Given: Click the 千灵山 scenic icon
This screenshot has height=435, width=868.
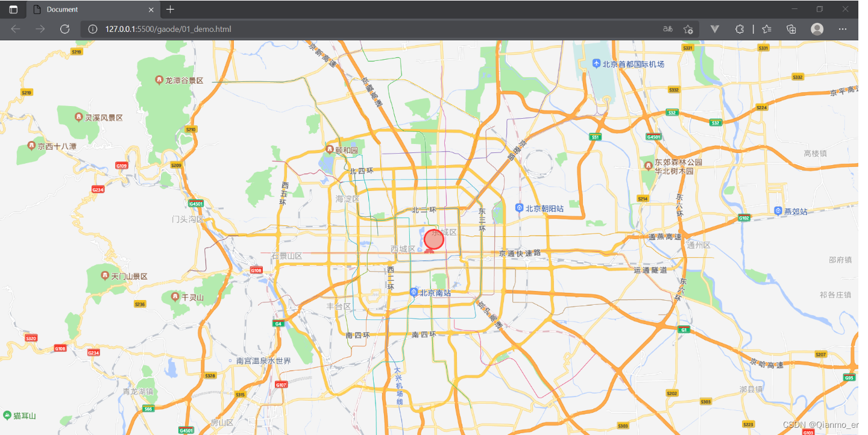Looking at the screenshot, I should pos(175,297).
